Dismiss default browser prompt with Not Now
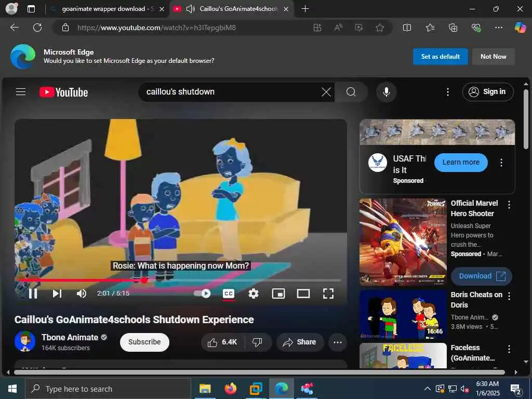Image resolution: width=532 pixels, height=399 pixels. point(494,57)
